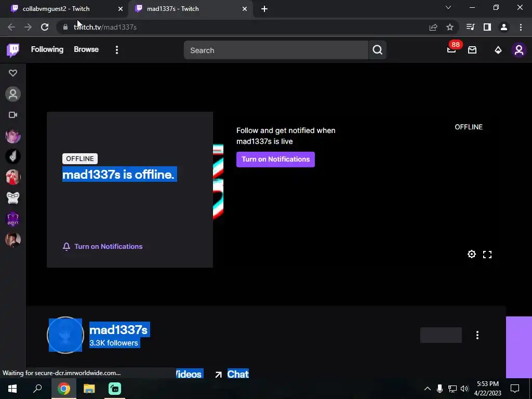Open sidebar channel with black and white logo

(13, 156)
